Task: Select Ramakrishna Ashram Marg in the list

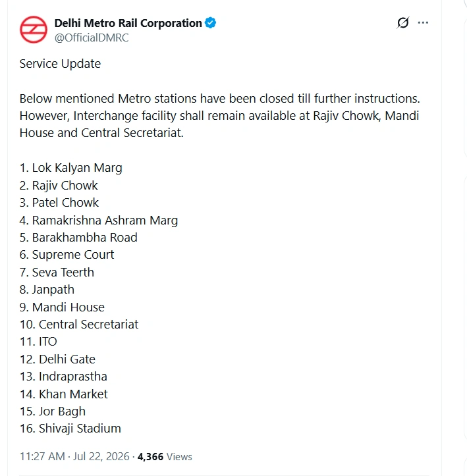Action: click(x=99, y=221)
